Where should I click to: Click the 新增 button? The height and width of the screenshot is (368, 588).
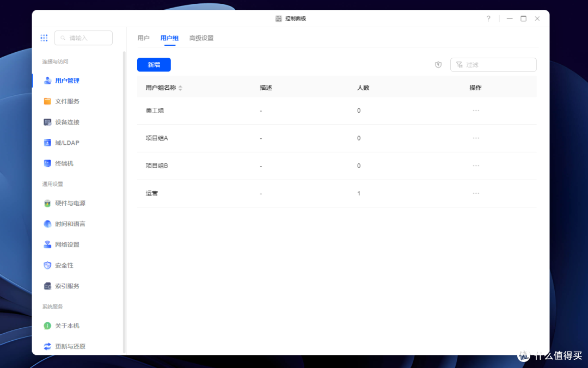pyautogui.click(x=154, y=65)
